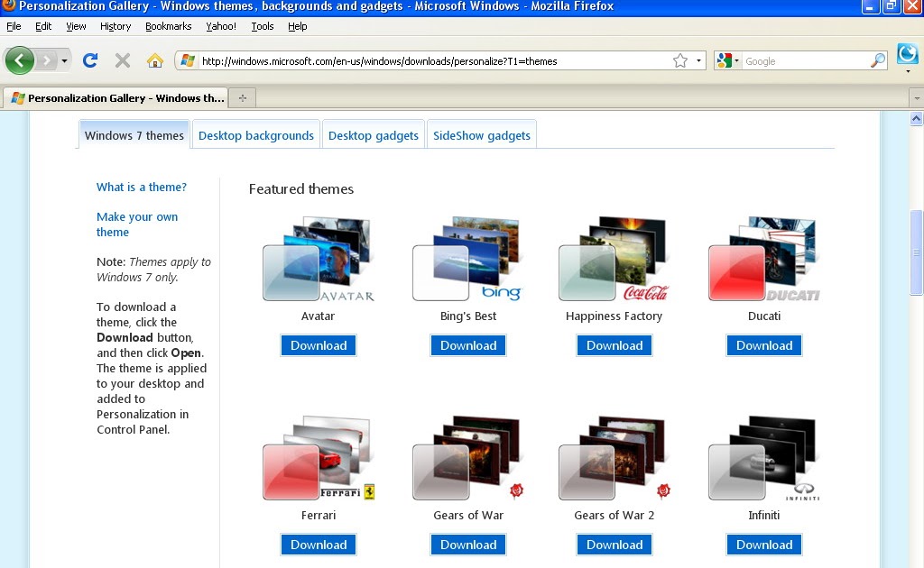Screen dimensions: 924x568
Task: Open the Bookmarks menu
Action: pyautogui.click(x=168, y=26)
